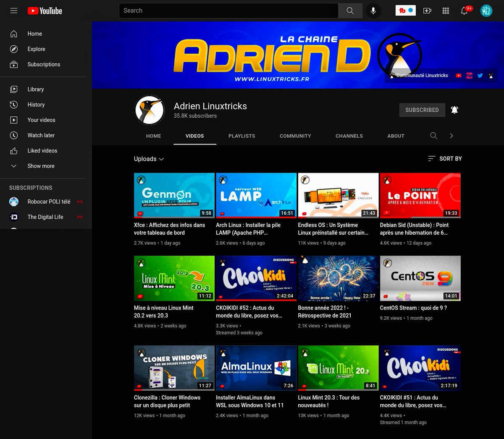Image resolution: width=504 pixels, height=439 pixels.
Task: Open Library in the sidebar
Action: [x=46, y=89]
